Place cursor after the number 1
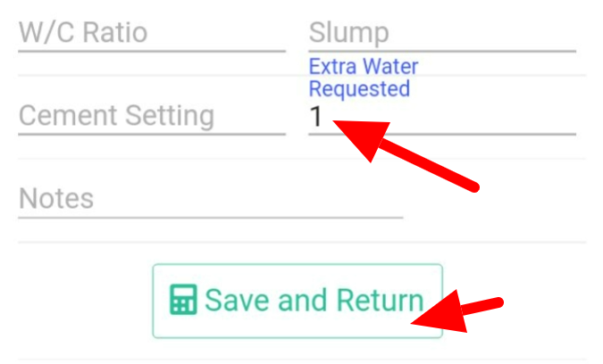The image size is (603, 364). pos(323,116)
